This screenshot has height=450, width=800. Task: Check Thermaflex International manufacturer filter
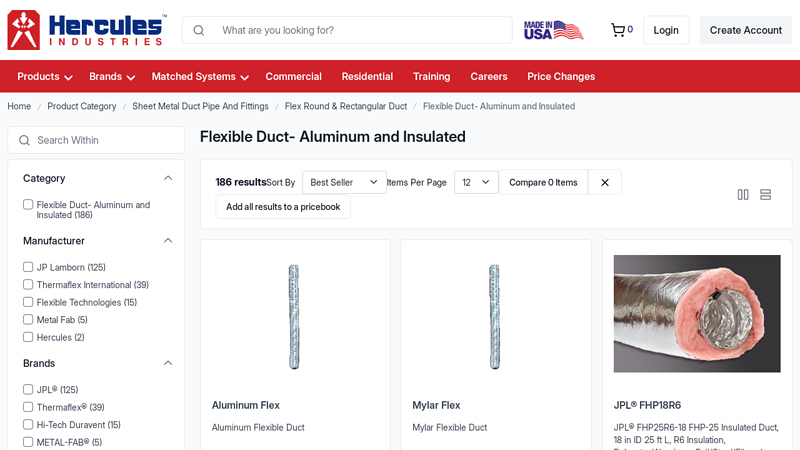28,285
